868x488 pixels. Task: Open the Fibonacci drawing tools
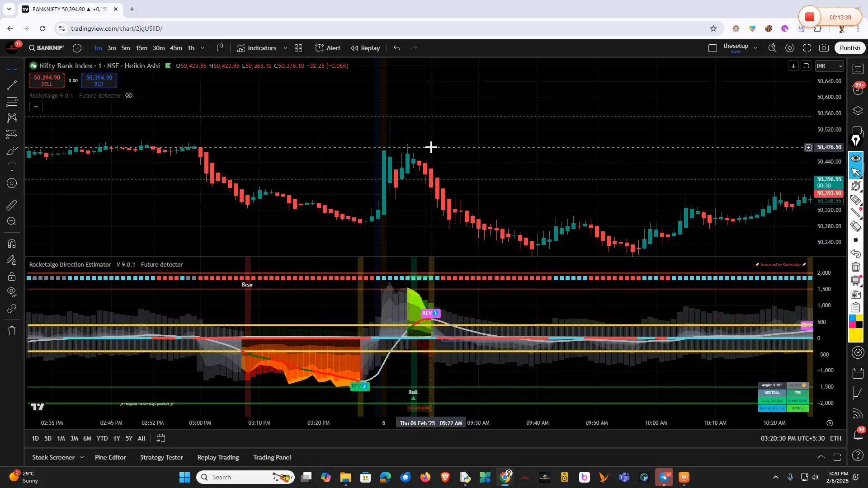(x=11, y=102)
